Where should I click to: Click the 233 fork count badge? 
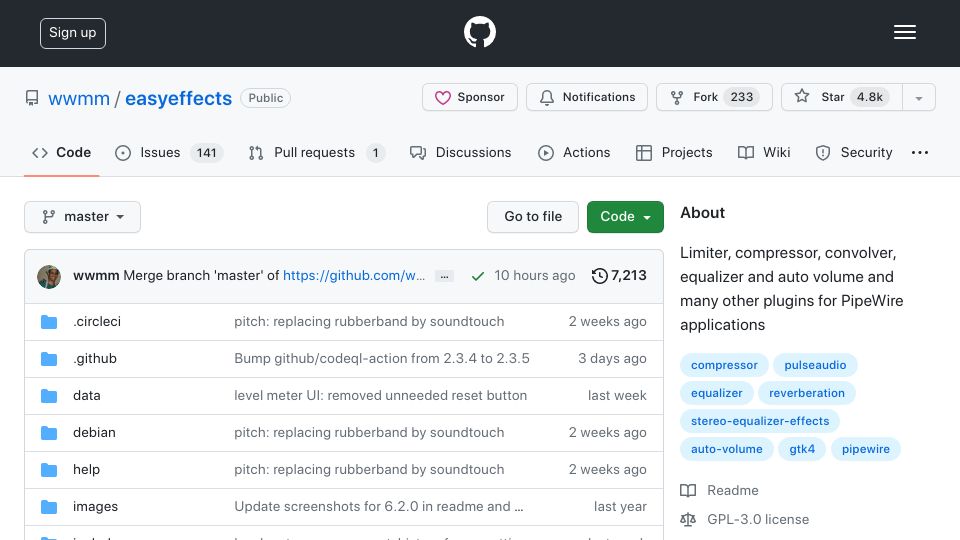tap(741, 97)
